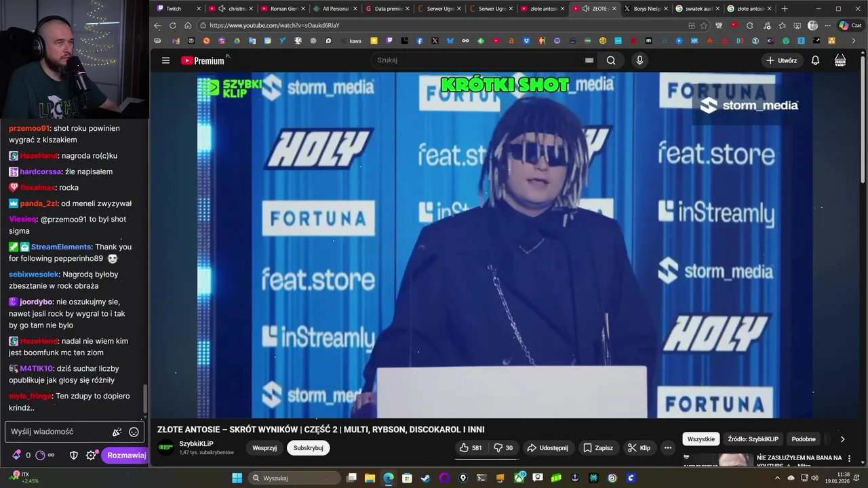The image size is (868, 488).
Task: Open browser settings and more ellipsis
Action: tap(829, 26)
